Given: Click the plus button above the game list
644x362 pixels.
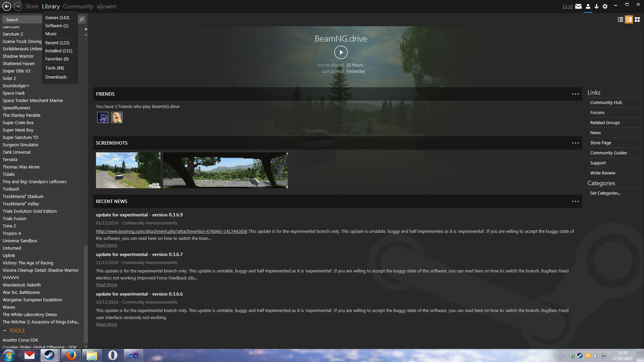Looking at the screenshot, I should (x=86, y=29).
